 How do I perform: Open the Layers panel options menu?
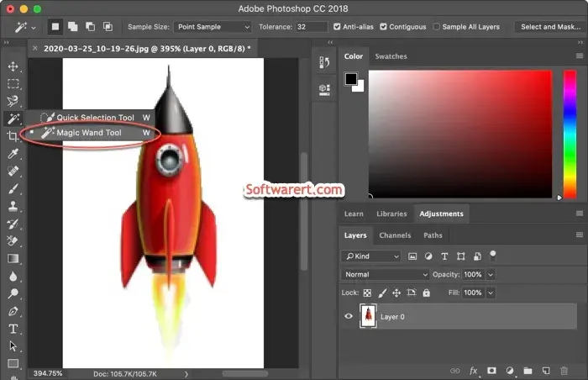580,235
